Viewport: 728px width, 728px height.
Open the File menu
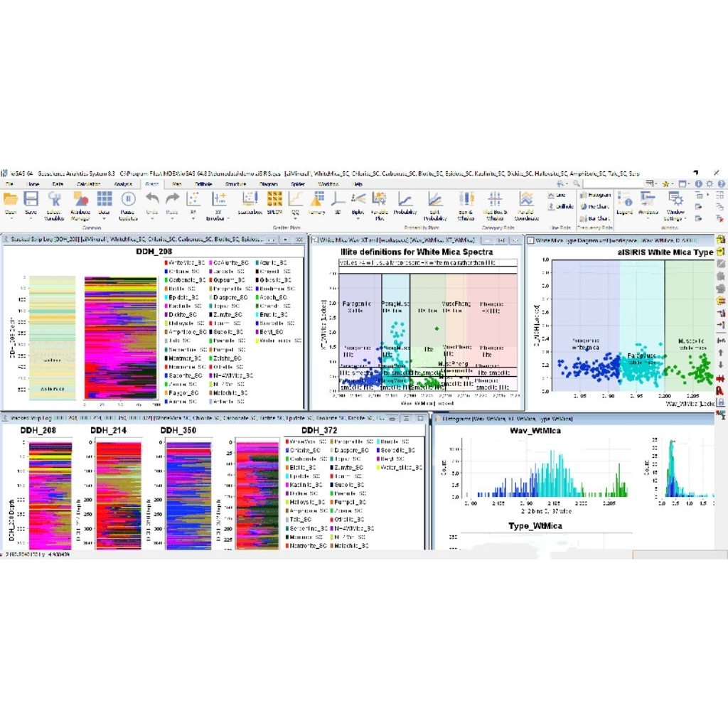click(x=9, y=184)
